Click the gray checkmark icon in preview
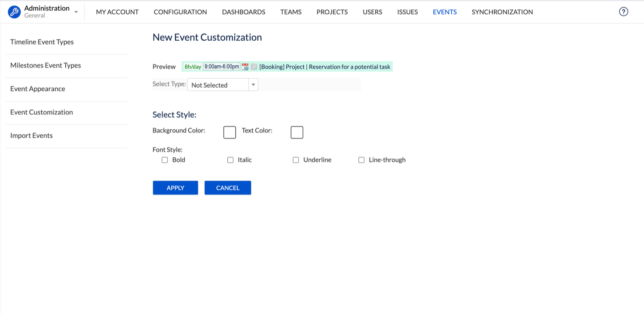Image resolution: width=644 pixels, height=314 pixels. [254, 67]
